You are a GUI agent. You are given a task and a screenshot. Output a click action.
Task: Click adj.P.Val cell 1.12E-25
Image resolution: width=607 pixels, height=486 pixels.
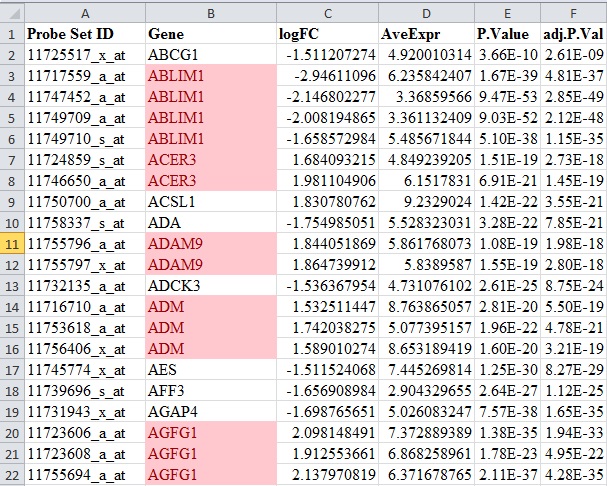(x=574, y=391)
